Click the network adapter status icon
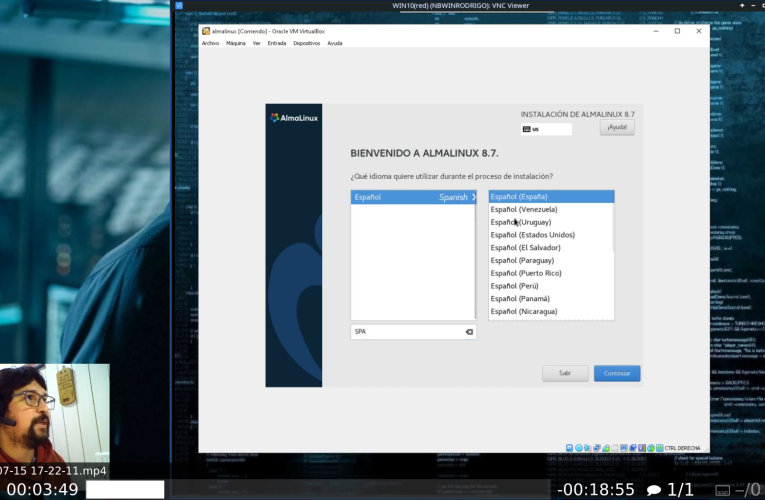Screen dimensions: 765x500 click(x=597, y=448)
